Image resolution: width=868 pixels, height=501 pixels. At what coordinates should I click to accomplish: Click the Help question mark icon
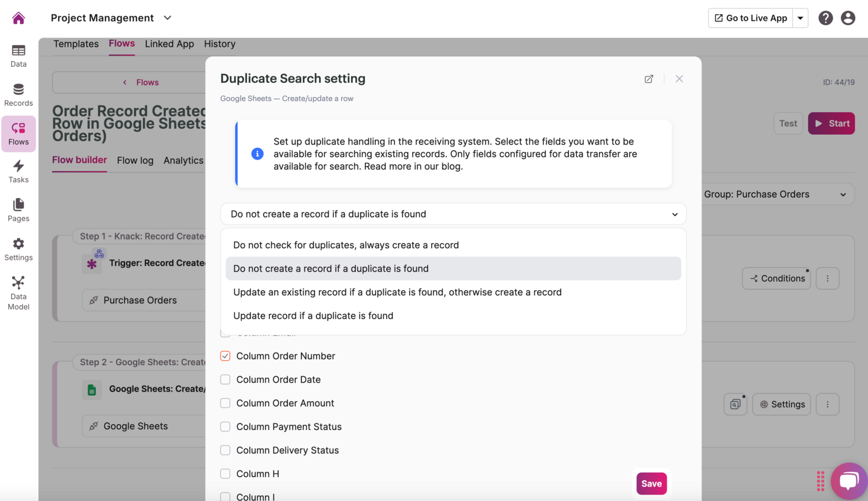click(825, 18)
